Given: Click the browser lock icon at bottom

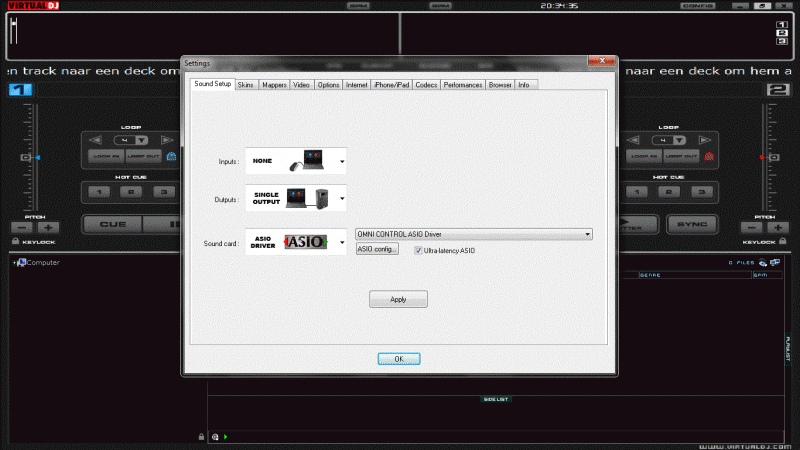Looking at the screenshot, I should 201,437.
